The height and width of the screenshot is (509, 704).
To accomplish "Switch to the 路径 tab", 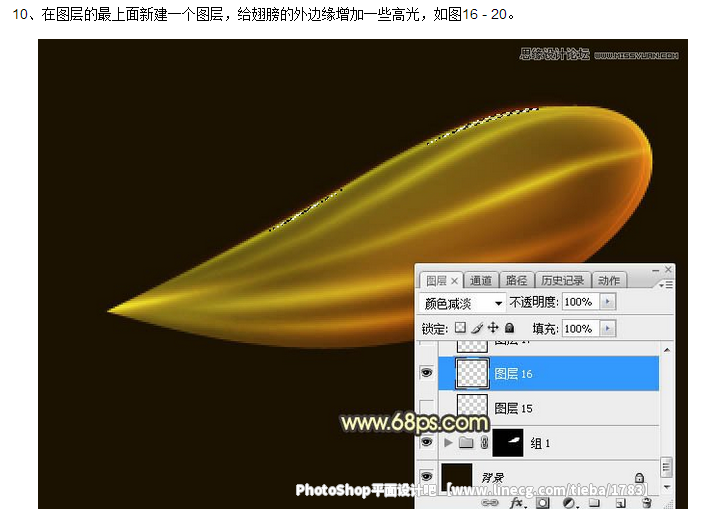I will tap(516, 281).
